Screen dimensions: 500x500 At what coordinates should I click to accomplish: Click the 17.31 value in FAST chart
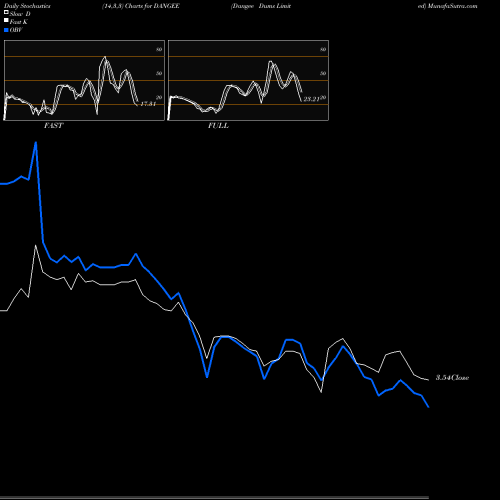pyautogui.click(x=148, y=104)
